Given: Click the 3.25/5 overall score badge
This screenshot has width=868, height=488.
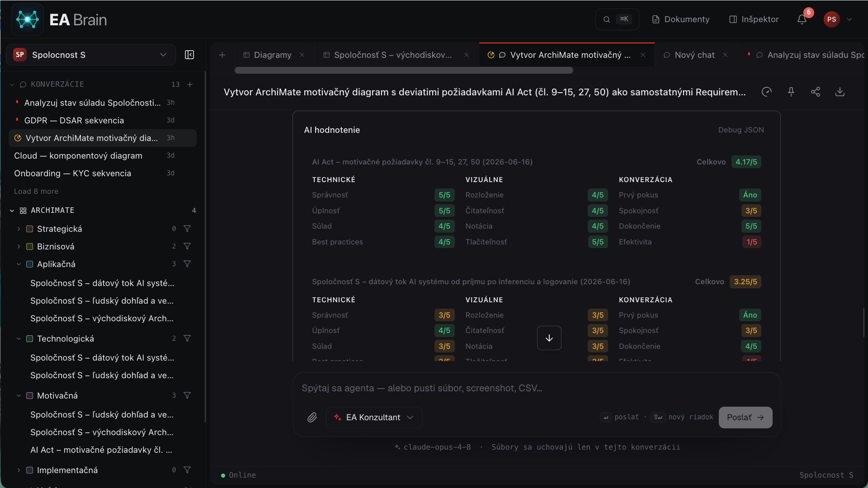Looking at the screenshot, I should (x=745, y=282).
